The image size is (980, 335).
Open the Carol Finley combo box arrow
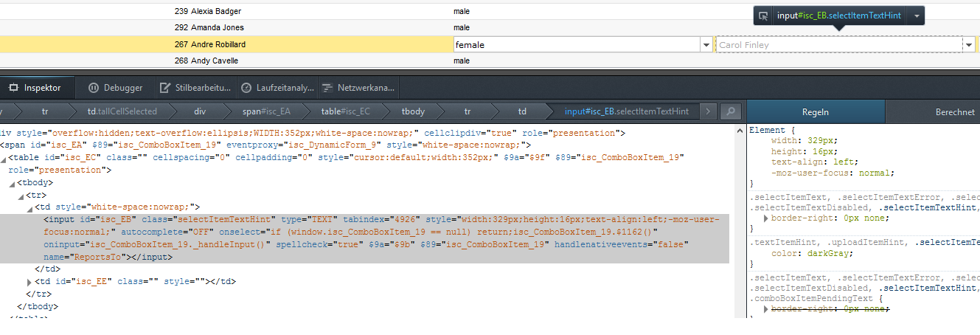click(x=969, y=45)
